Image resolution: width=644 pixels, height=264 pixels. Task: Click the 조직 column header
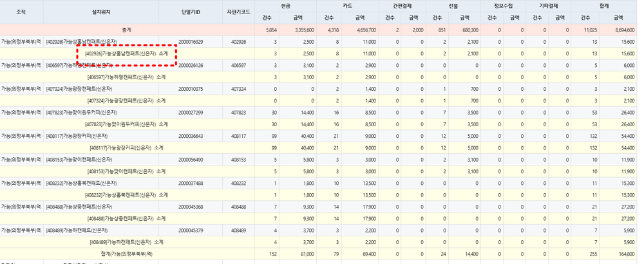tap(21, 12)
